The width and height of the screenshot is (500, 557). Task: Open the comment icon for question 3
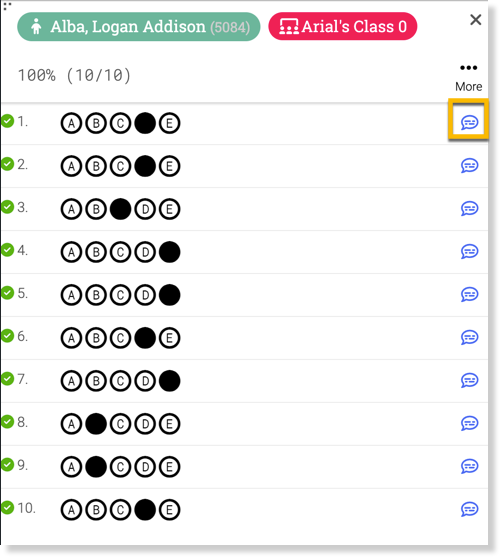point(469,209)
